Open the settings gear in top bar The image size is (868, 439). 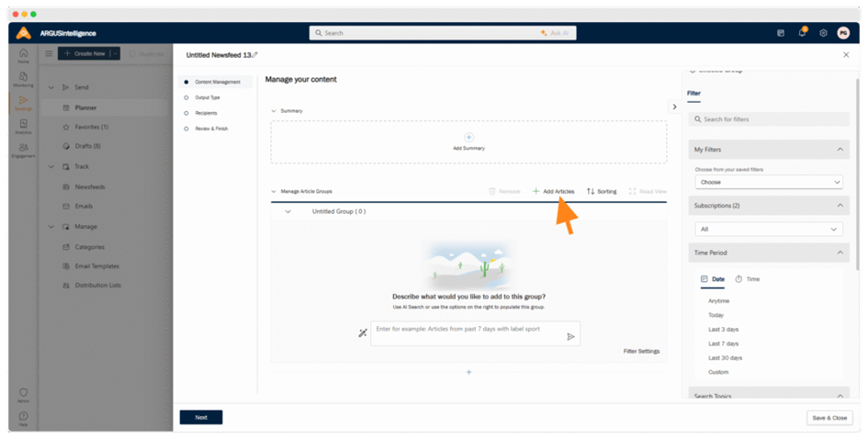[823, 33]
